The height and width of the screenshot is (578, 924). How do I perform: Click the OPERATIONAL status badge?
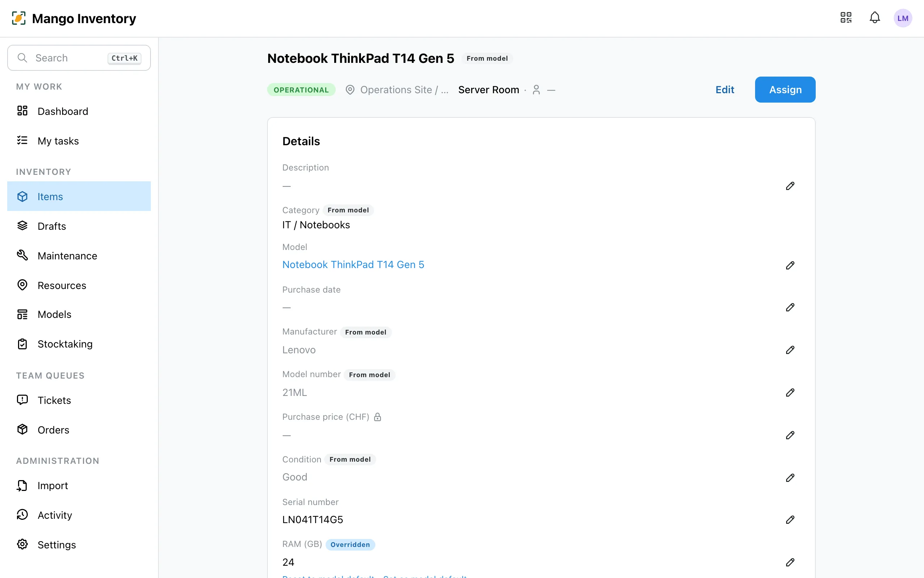[x=301, y=90]
